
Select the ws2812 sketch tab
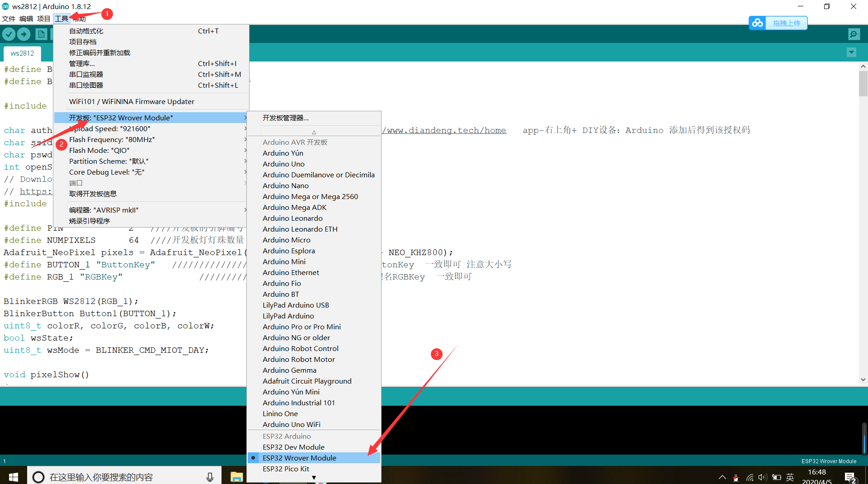point(22,53)
